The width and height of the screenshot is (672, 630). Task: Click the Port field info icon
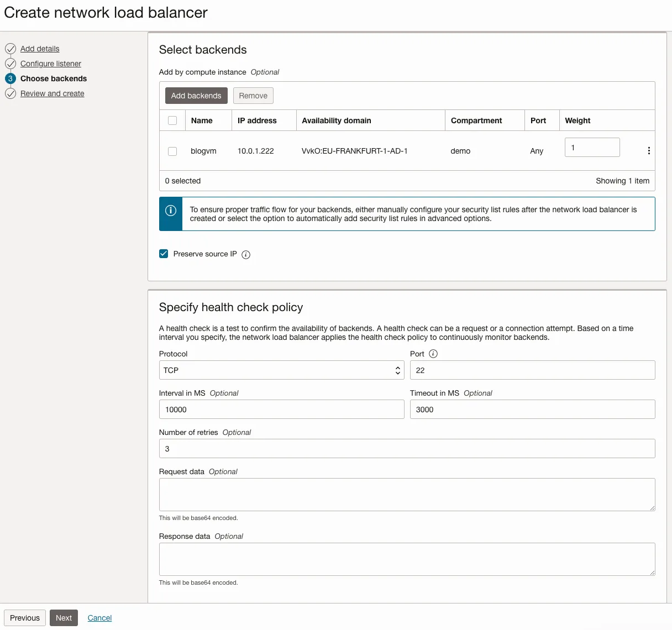[x=433, y=354]
